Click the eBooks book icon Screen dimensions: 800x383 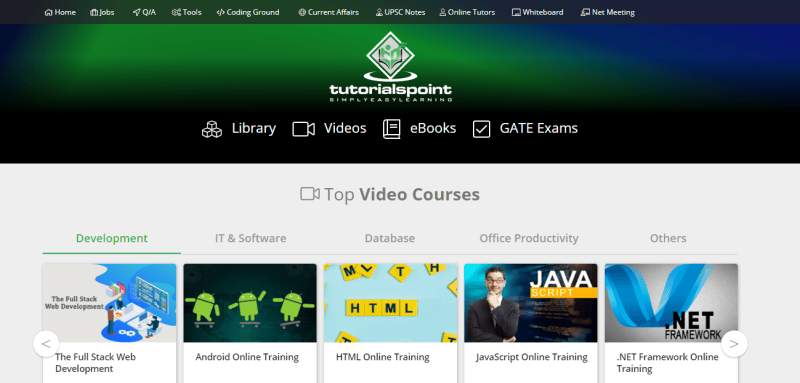coord(392,129)
